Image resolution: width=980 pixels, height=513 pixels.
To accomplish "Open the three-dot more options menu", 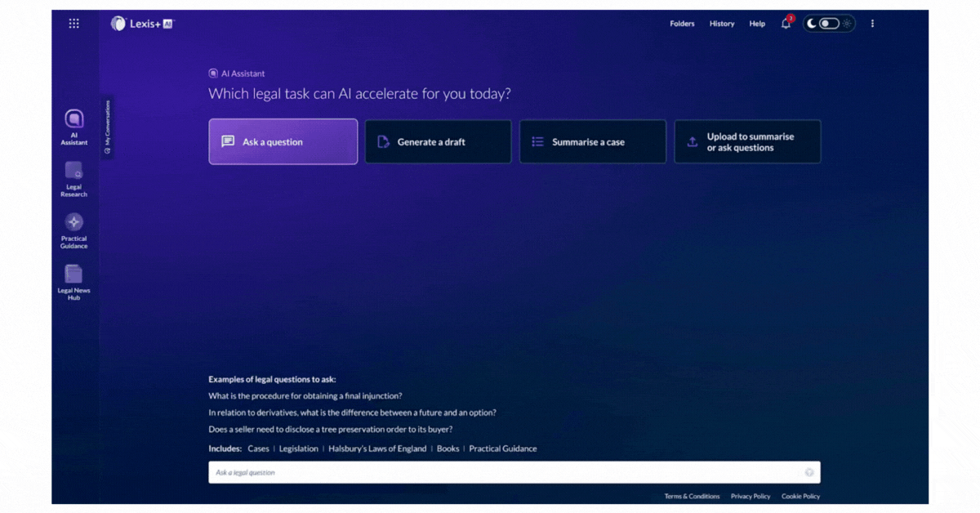I will 872,24.
